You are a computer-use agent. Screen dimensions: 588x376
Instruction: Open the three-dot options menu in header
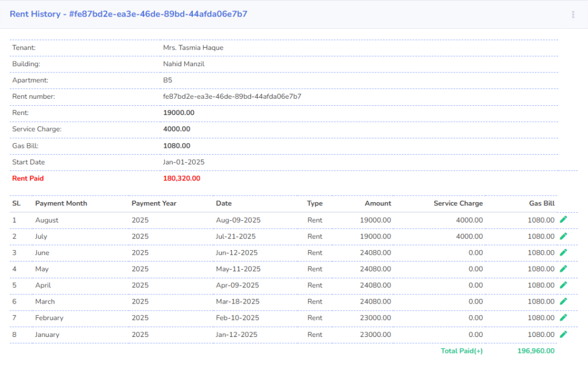coord(573,14)
